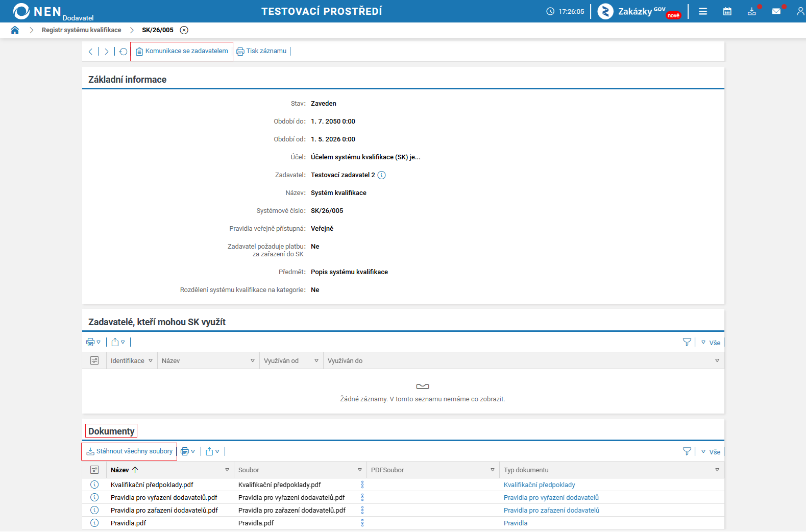Viewport: 806px width, 532px height.
Task: Open file menu dots for Pravidla pro vyřazení dodavatelů.pdf
Action: pyautogui.click(x=362, y=497)
